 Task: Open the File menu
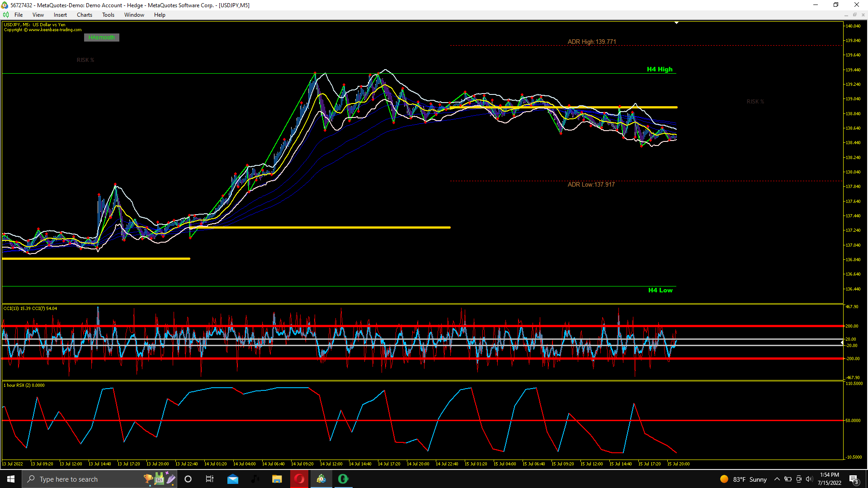pyautogui.click(x=19, y=15)
